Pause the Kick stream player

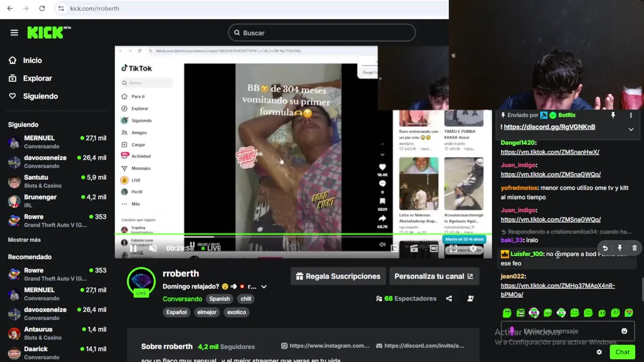133,248
